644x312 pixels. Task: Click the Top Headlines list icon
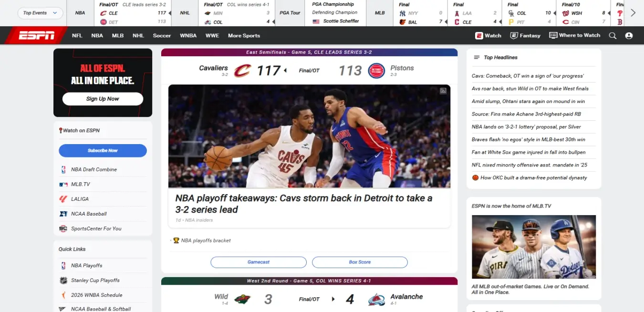pyautogui.click(x=476, y=57)
